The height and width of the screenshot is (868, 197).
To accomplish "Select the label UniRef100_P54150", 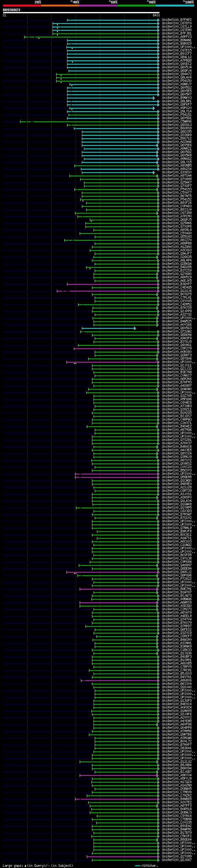I will (176, 81).
